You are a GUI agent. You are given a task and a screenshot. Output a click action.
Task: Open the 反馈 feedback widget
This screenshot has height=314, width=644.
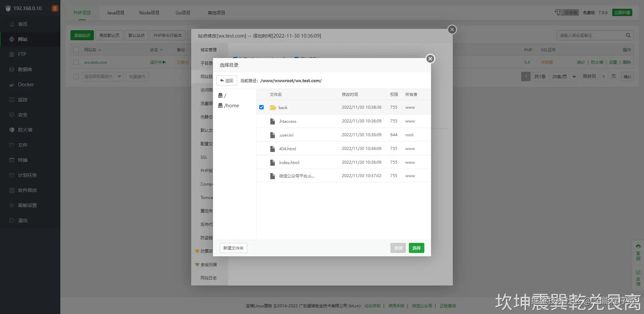click(638, 278)
